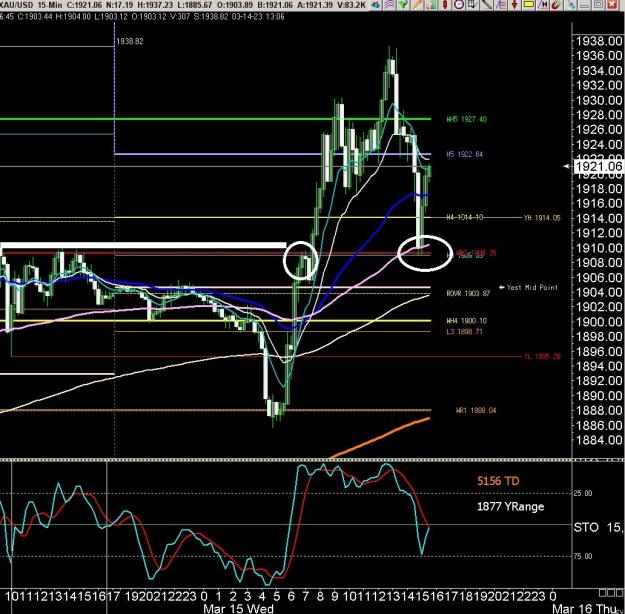Click the green bar chart toolbar icon
Viewport: 625px width, 614px height.
pyautogui.click(x=432, y=4)
